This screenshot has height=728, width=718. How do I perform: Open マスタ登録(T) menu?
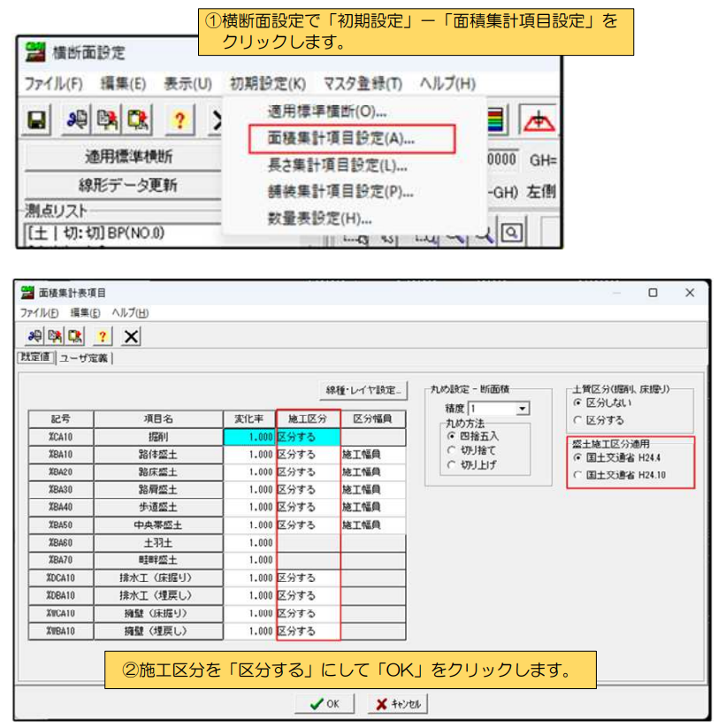363,83
